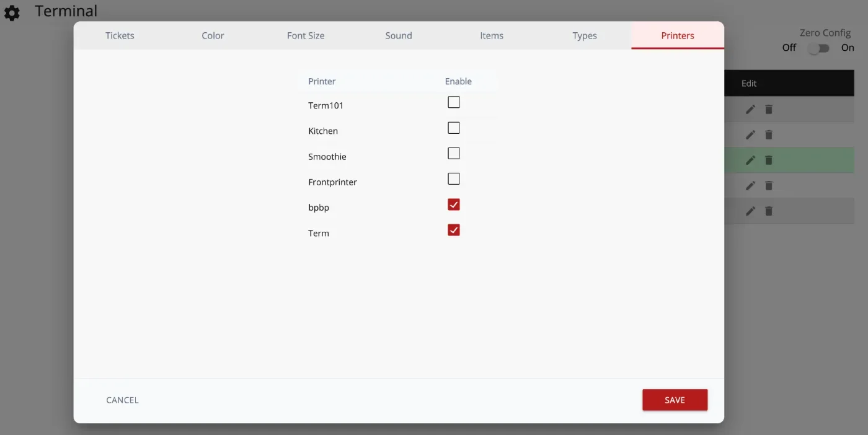Click the Enable column header
Viewport: 868px width, 435px height.
click(x=458, y=81)
